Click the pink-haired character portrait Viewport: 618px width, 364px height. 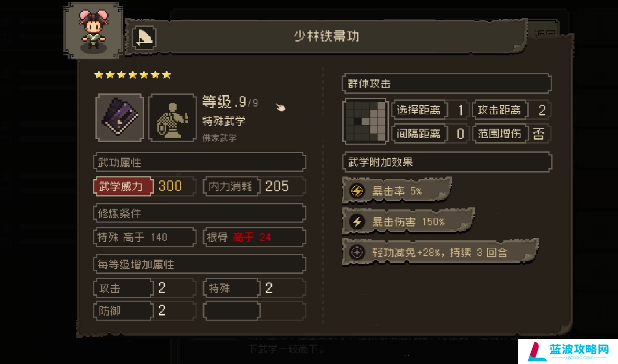click(x=94, y=30)
